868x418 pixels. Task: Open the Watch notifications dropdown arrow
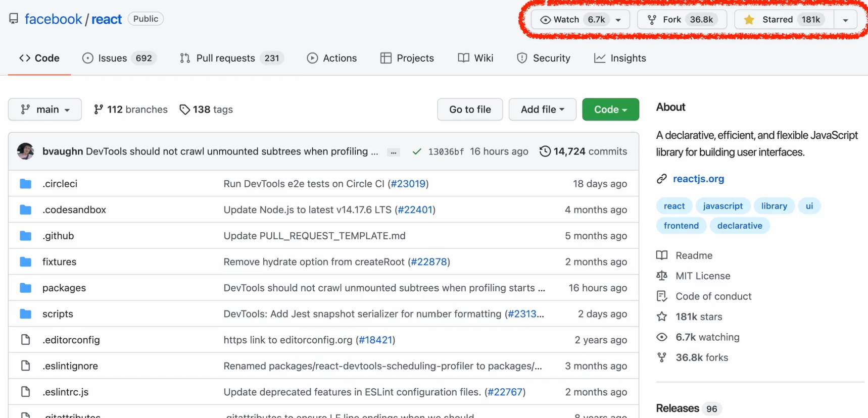618,20
